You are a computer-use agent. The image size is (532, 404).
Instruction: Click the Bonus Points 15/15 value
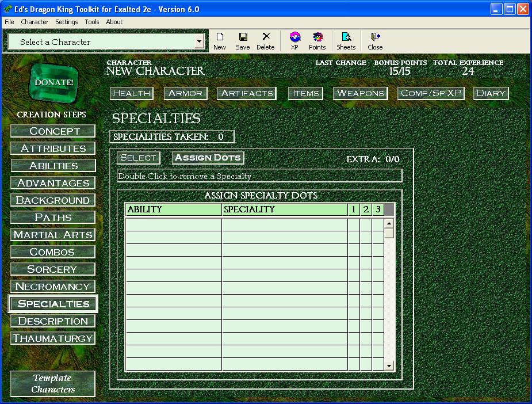[x=400, y=71]
